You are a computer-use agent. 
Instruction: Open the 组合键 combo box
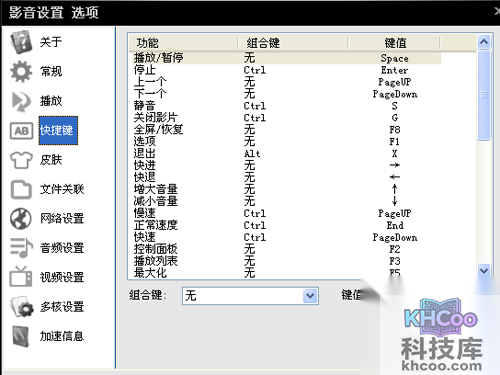pos(250,296)
